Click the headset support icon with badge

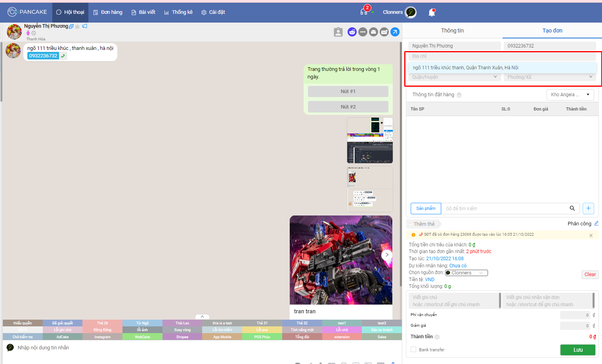364,12
